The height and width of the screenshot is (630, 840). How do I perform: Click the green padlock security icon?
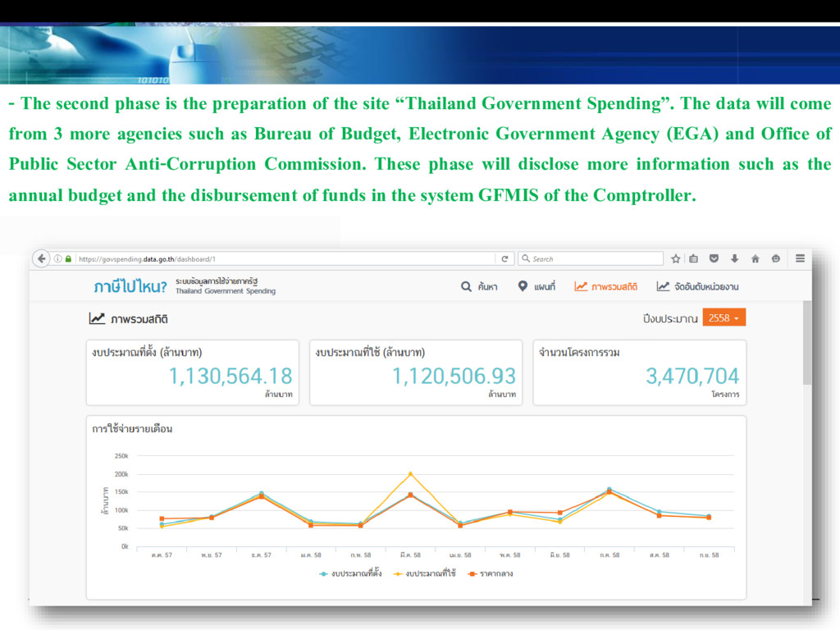coord(68,258)
